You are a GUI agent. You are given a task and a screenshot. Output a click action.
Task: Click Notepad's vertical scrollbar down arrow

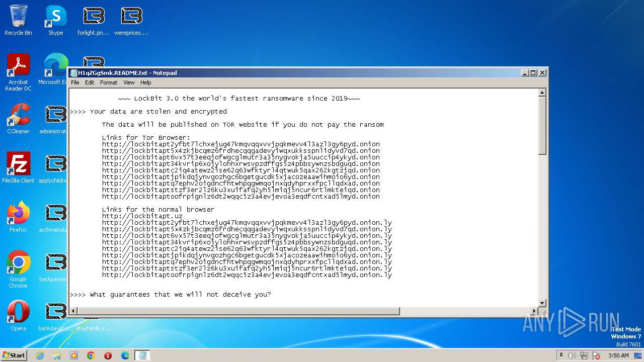542,303
